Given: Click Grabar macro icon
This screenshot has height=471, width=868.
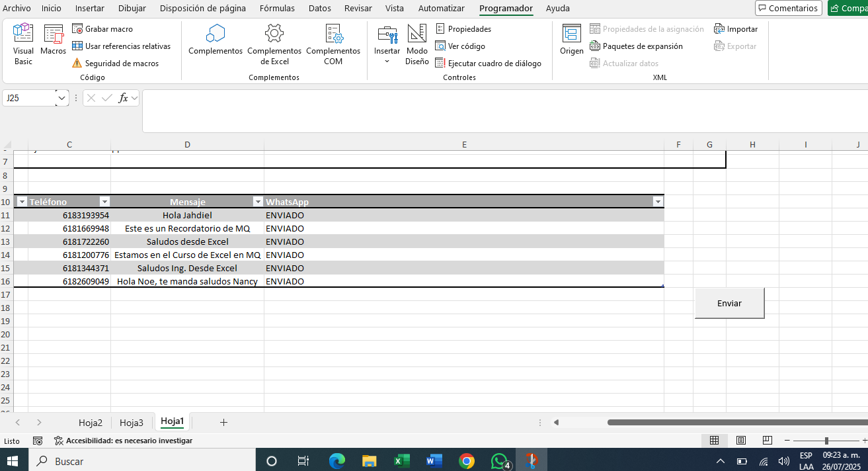Looking at the screenshot, I should (77, 29).
